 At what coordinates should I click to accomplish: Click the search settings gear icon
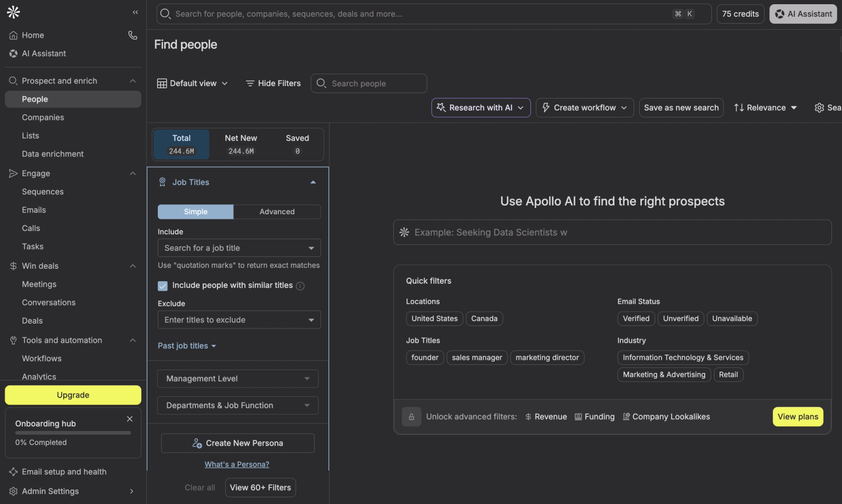coord(819,108)
